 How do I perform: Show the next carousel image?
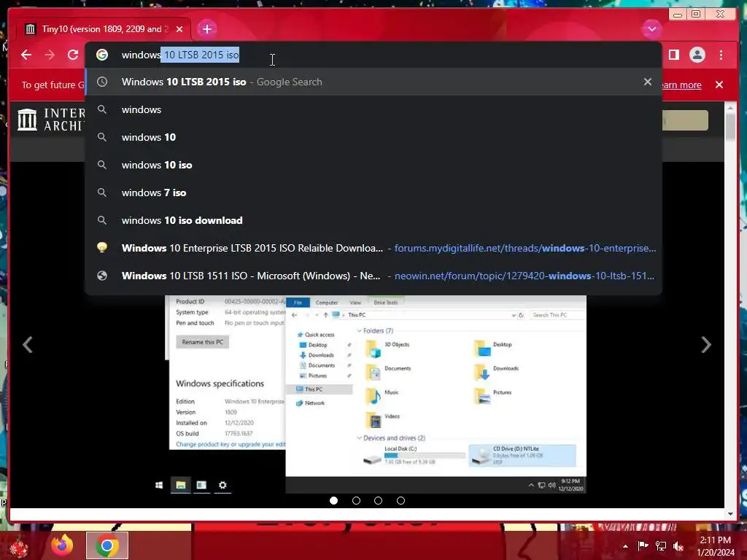tap(706, 345)
